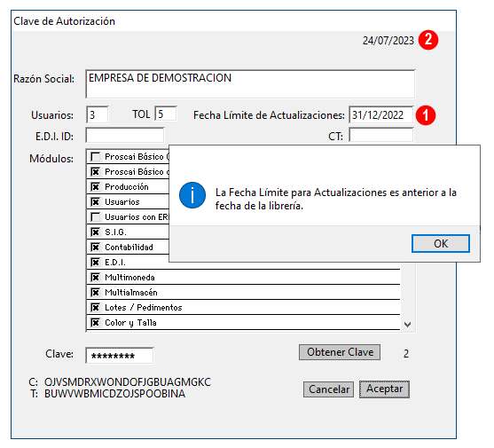Uncheck the Lotes / Pedimentos checkbox
This screenshot has height=448, width=494.
95,308
